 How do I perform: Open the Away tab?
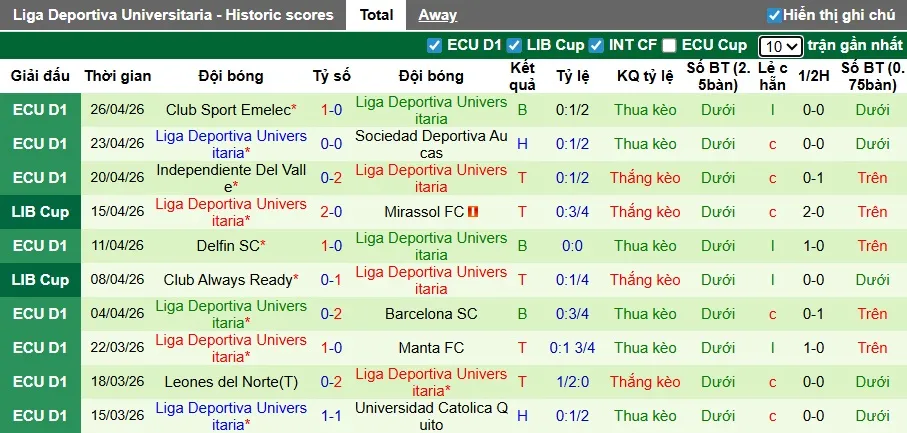[437, 15]
